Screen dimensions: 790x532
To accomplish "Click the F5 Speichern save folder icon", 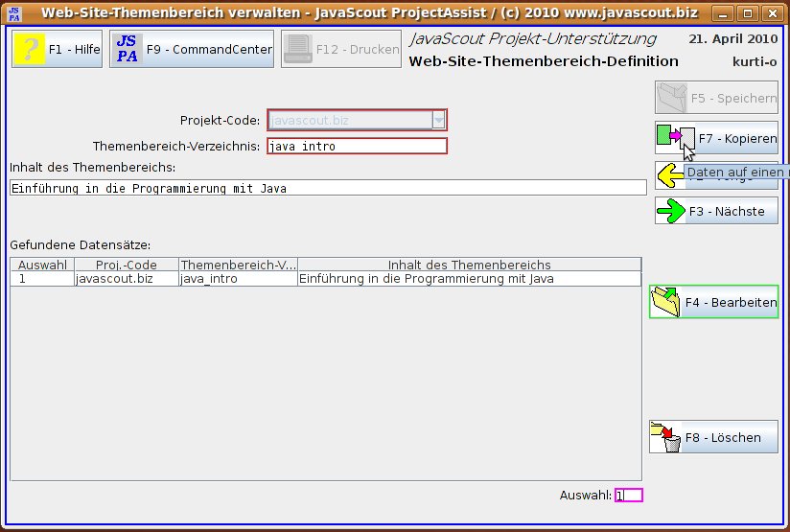I will (x=672, y=98).
